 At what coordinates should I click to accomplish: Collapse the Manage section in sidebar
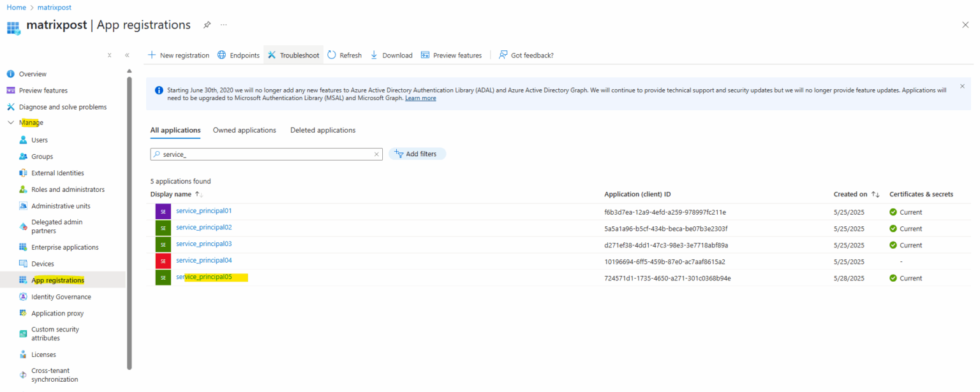pos(9,122)
